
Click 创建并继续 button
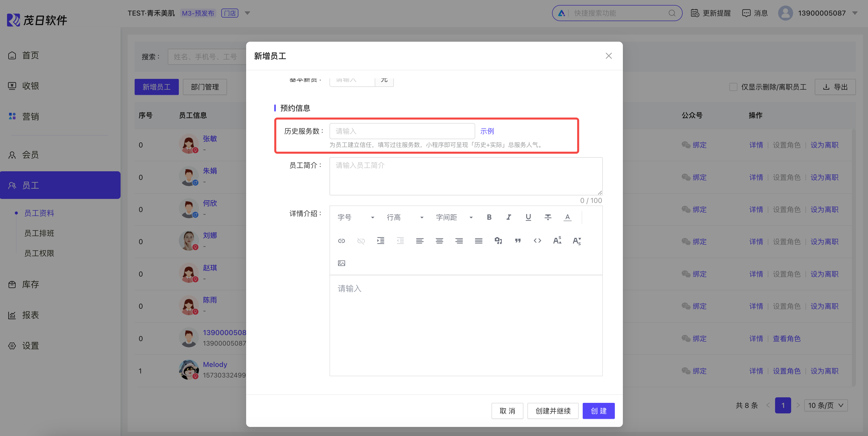(x=553, y=411)
